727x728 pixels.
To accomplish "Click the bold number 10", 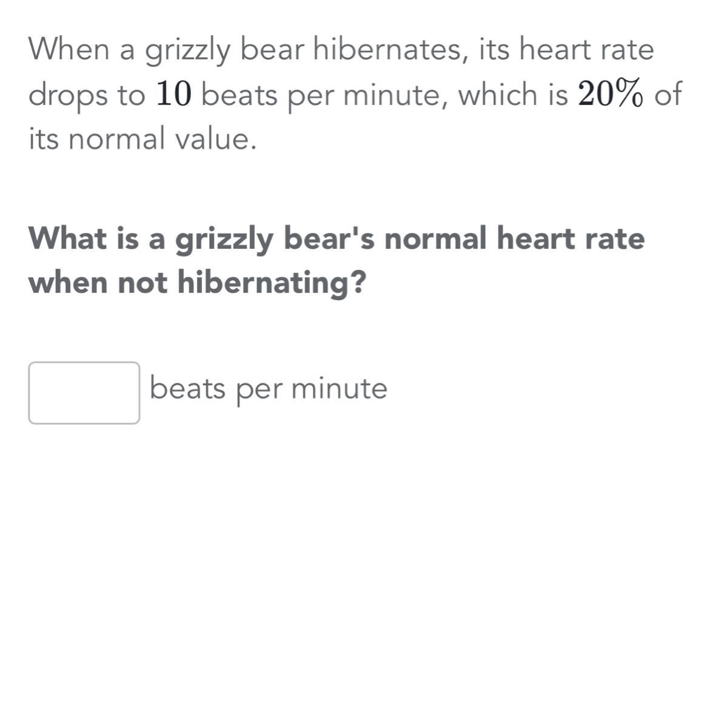I will click(x=174, y=95).
